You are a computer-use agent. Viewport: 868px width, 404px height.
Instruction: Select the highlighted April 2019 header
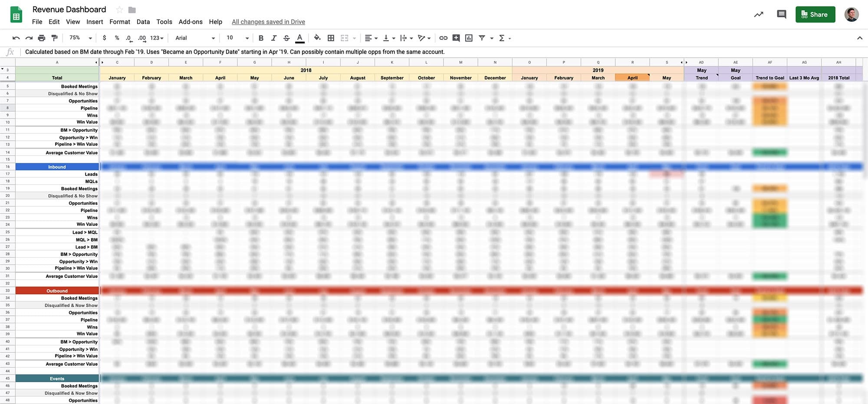pos(632,78)
